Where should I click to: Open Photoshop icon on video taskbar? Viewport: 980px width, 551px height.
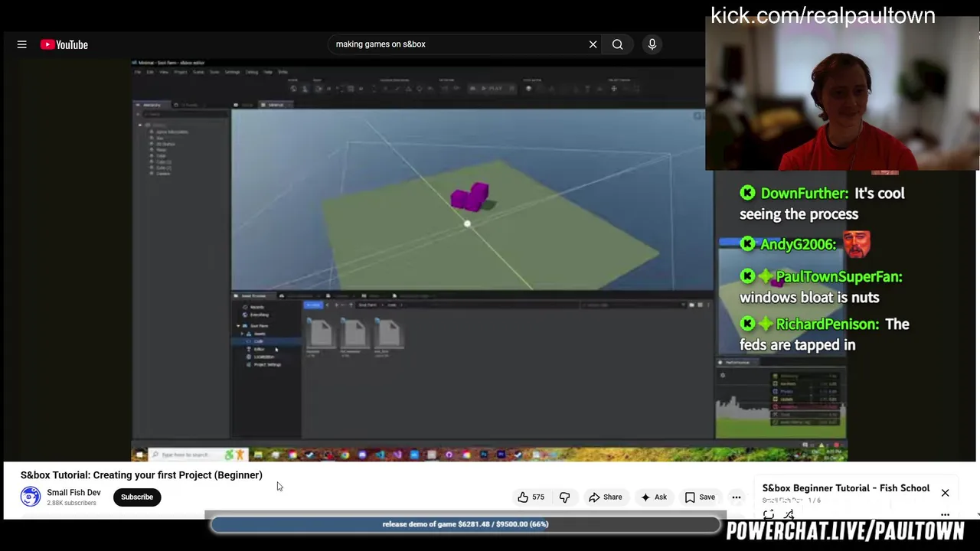tap(484, 455)
